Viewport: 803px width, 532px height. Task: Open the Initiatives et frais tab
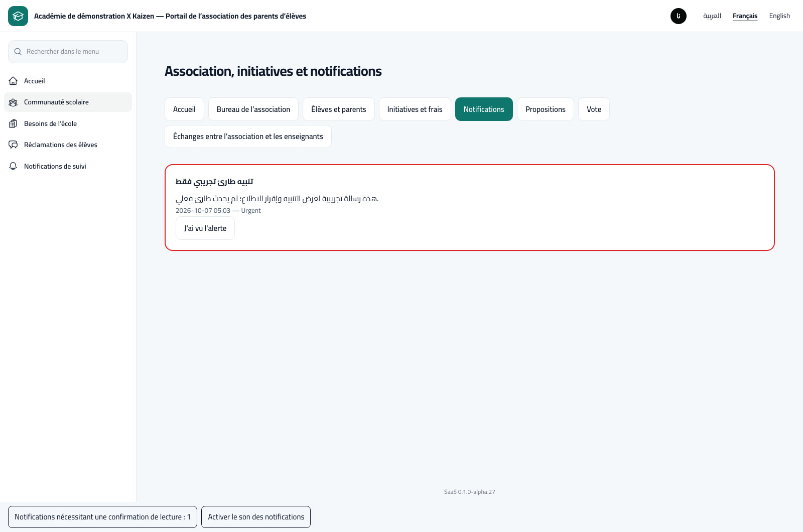415,109
